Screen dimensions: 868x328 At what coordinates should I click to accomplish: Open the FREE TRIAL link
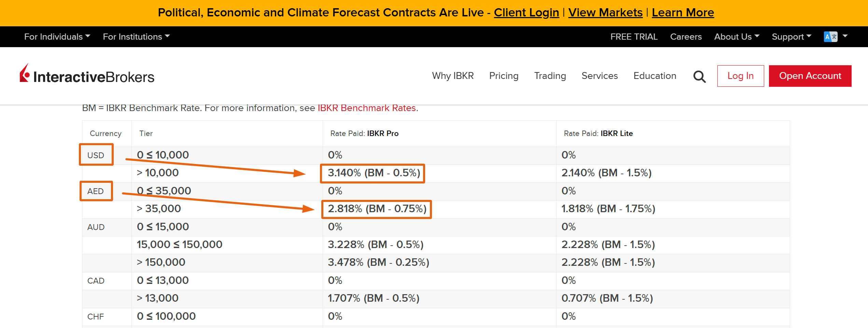(x=634, y=37)
